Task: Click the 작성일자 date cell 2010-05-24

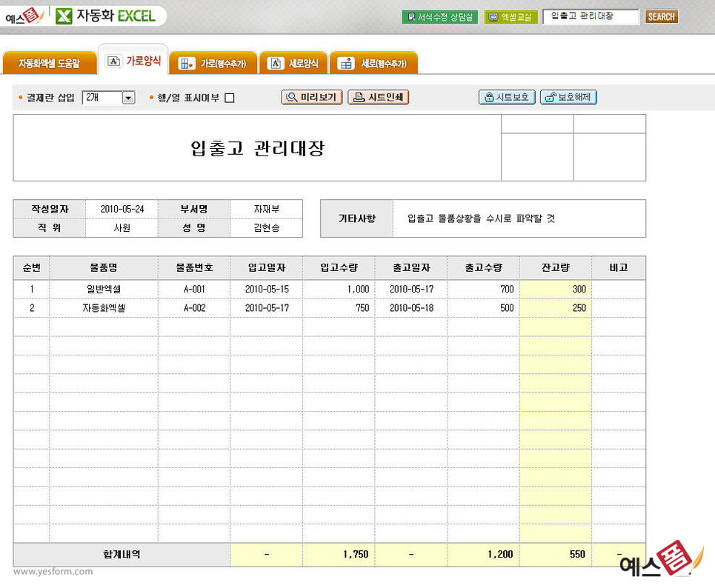Action: (122, 210)
